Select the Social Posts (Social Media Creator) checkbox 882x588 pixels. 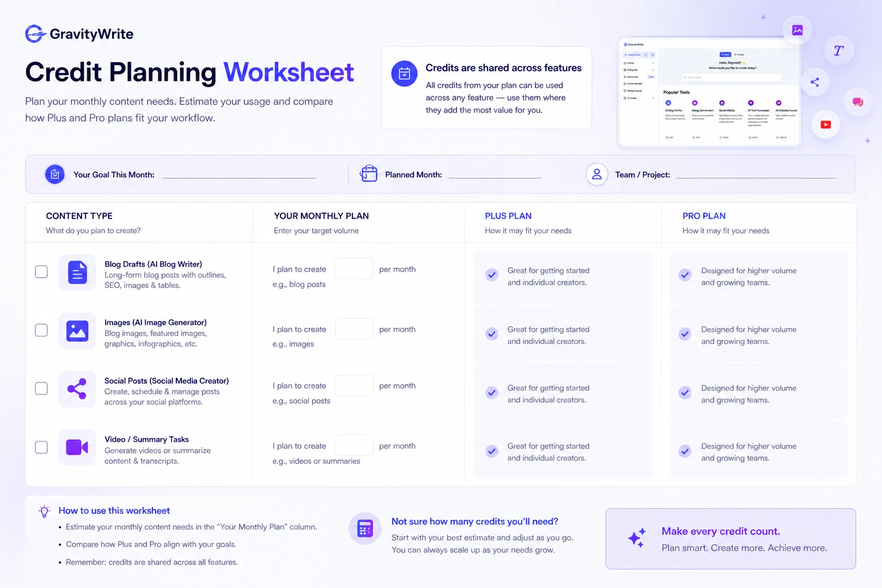click(41, 389)
